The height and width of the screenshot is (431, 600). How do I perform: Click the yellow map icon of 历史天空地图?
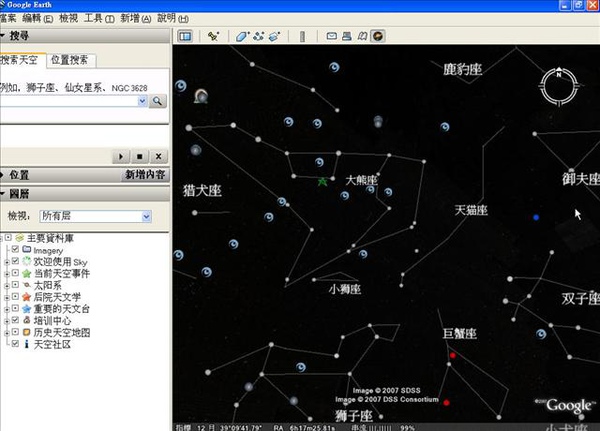pos(26,332)
